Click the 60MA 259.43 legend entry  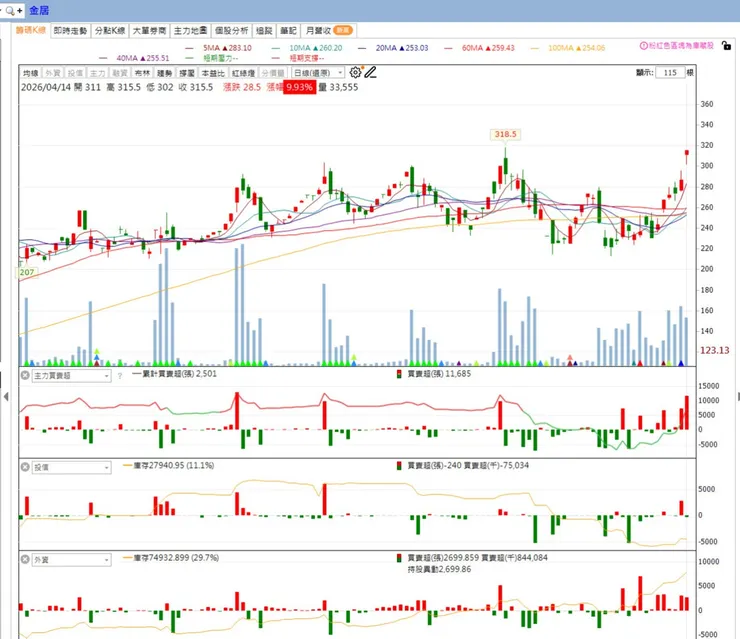coord(479,48)
